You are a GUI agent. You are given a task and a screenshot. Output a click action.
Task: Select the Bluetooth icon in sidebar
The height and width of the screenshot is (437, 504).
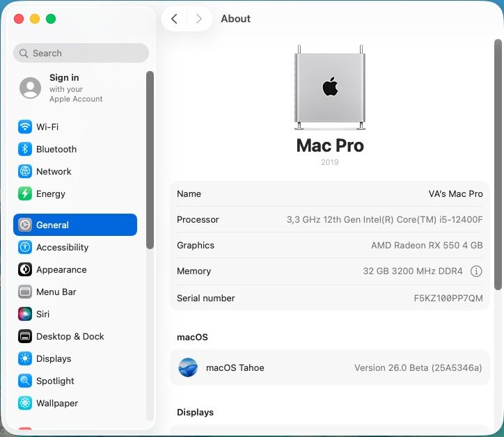click(25, 149)
